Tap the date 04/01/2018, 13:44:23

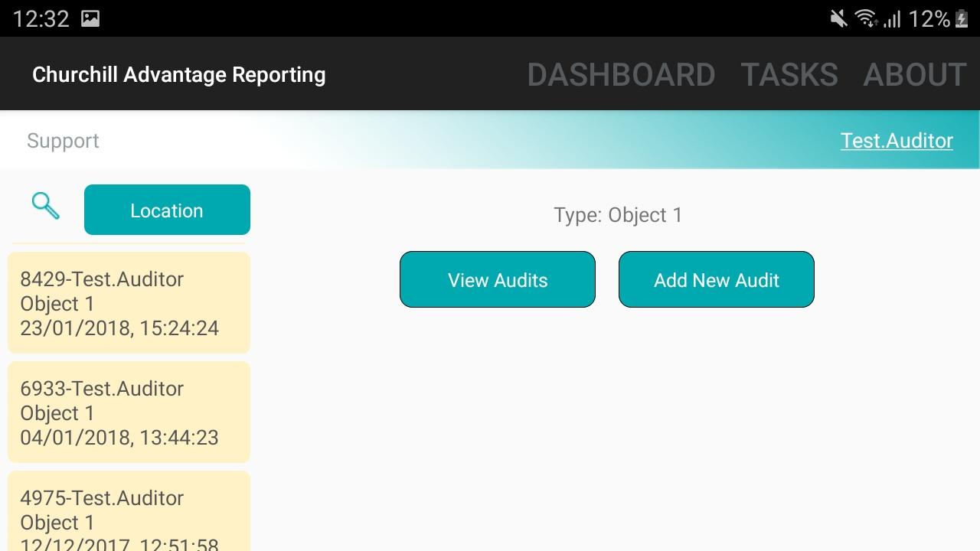(x=119, y=438)
